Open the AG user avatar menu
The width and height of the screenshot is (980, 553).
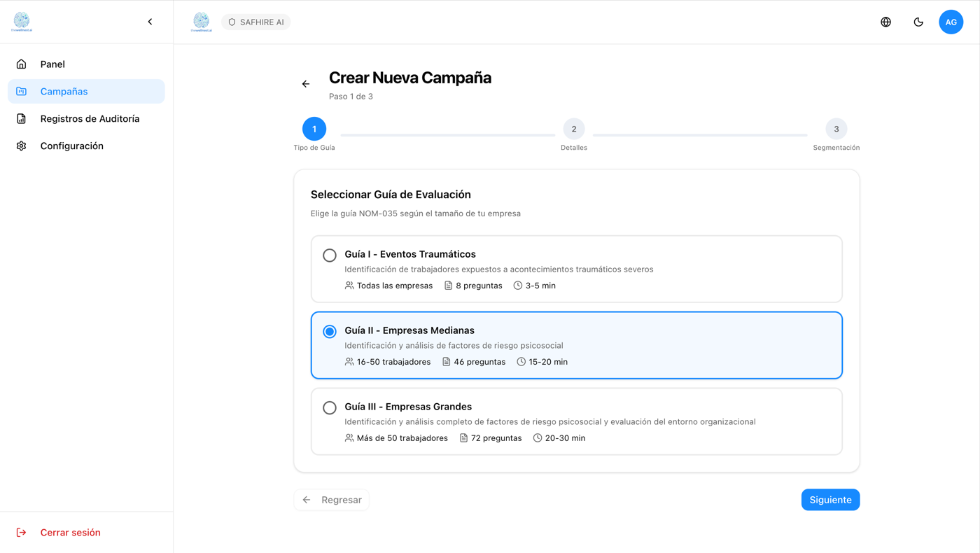[x=951, y=22]
